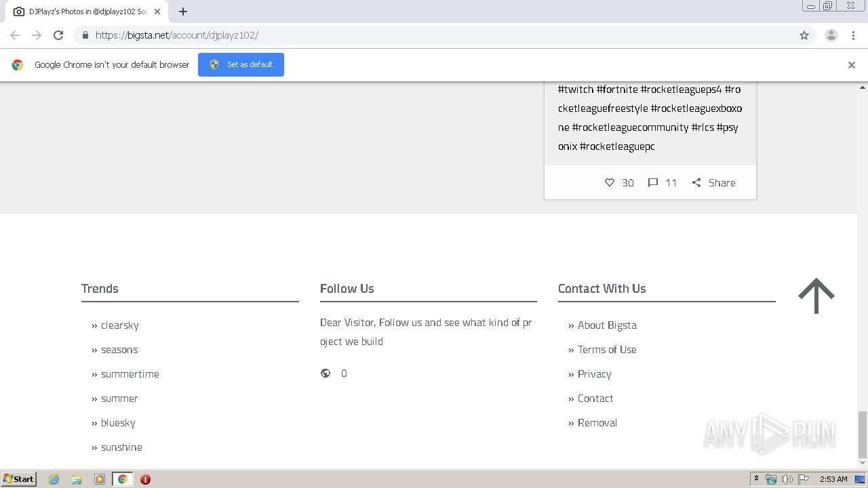This screenshot has height=488, width=868.
Task: Open the summer trend link
Action: coord(119,399)
